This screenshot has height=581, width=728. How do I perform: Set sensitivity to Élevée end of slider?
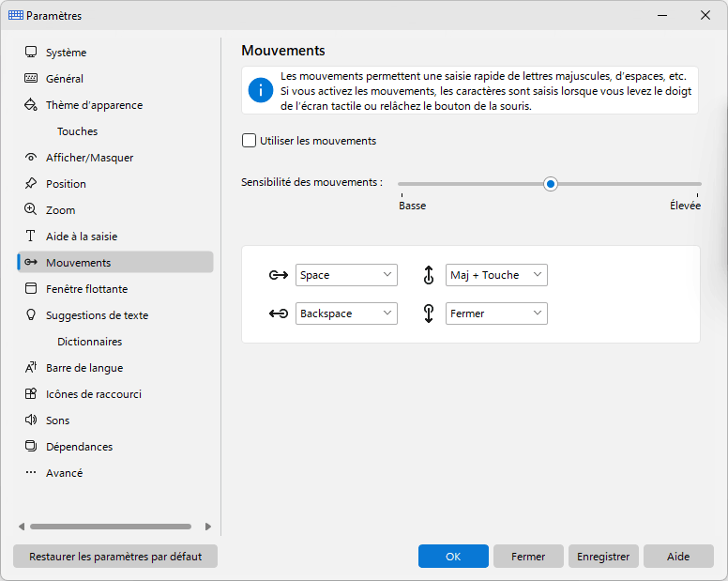click(x=697, y=184)
